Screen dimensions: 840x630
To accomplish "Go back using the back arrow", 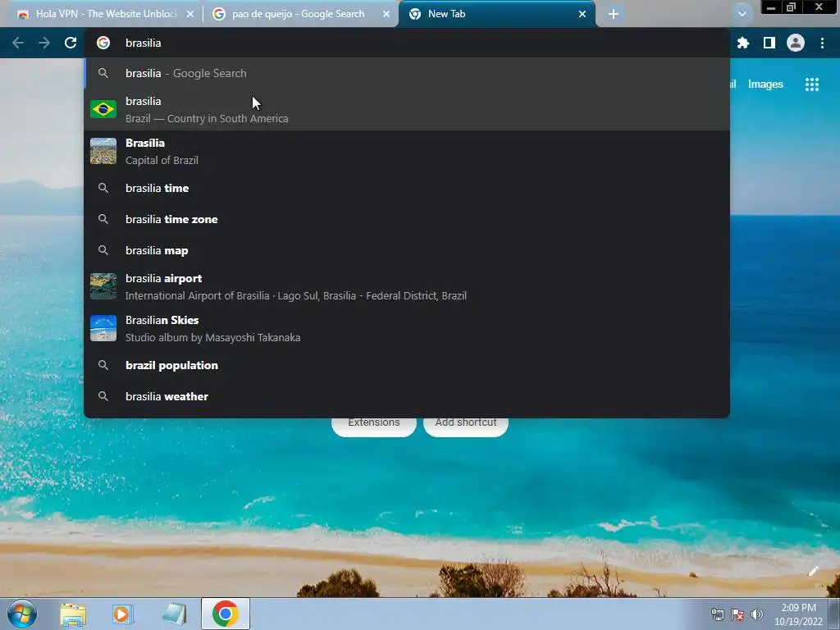I will click(18, 43).
